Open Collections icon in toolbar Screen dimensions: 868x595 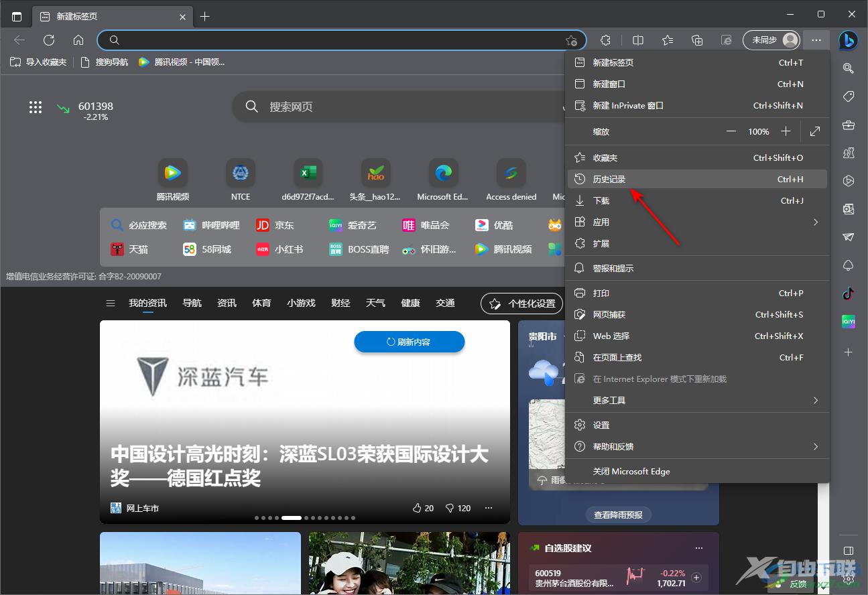coord(697,40)
